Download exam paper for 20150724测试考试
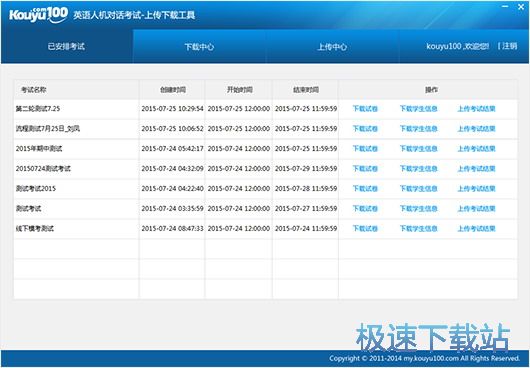Viewport: 530px width, 368px height. pos(365,169)
